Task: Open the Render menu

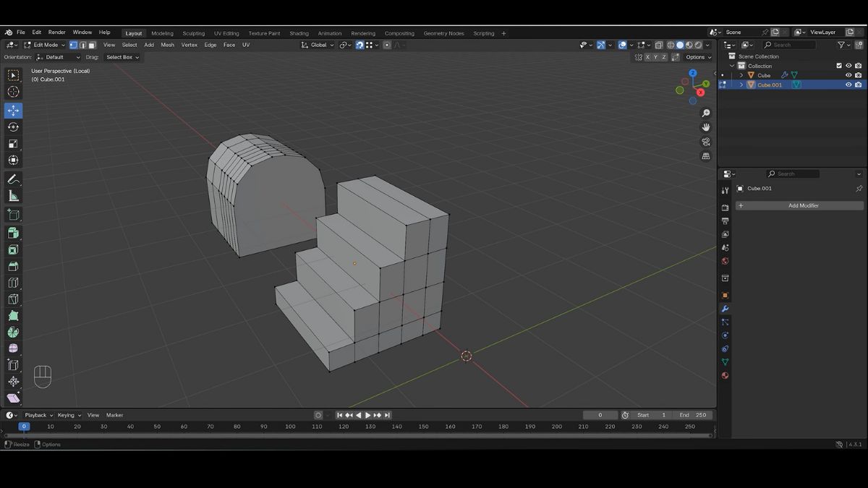Action: tap(57, 33)
